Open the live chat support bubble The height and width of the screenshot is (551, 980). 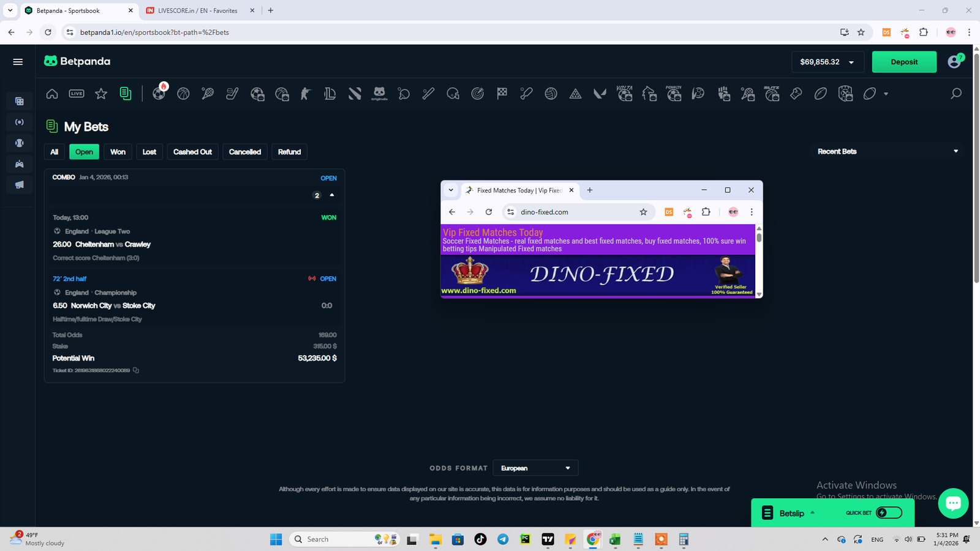953,503
